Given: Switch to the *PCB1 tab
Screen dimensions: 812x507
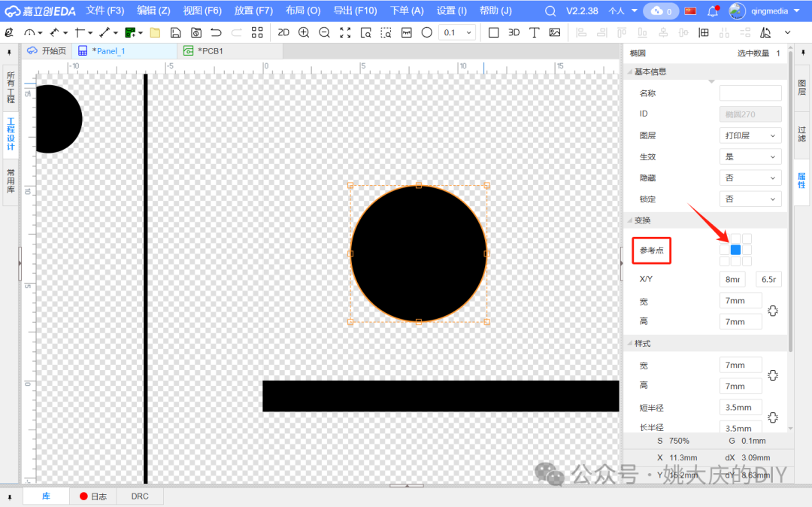Looking at the screenshot, I should pos(211,50).
